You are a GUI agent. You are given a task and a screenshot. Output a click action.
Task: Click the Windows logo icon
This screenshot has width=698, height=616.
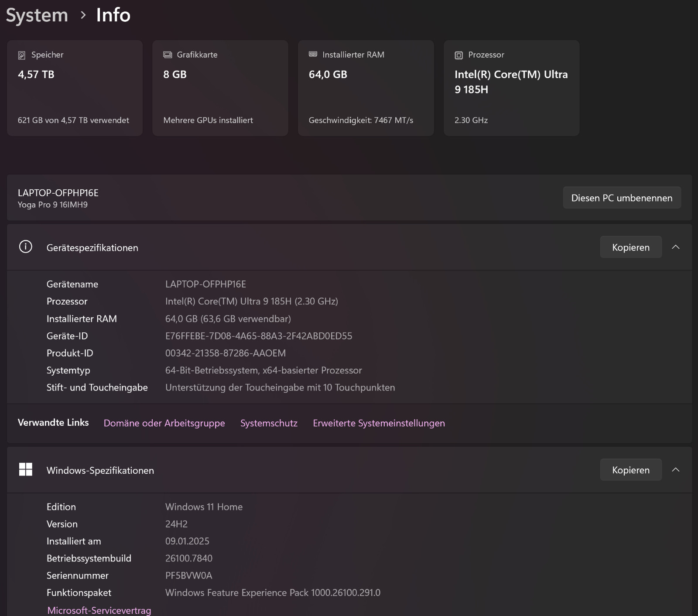point(26,469)
